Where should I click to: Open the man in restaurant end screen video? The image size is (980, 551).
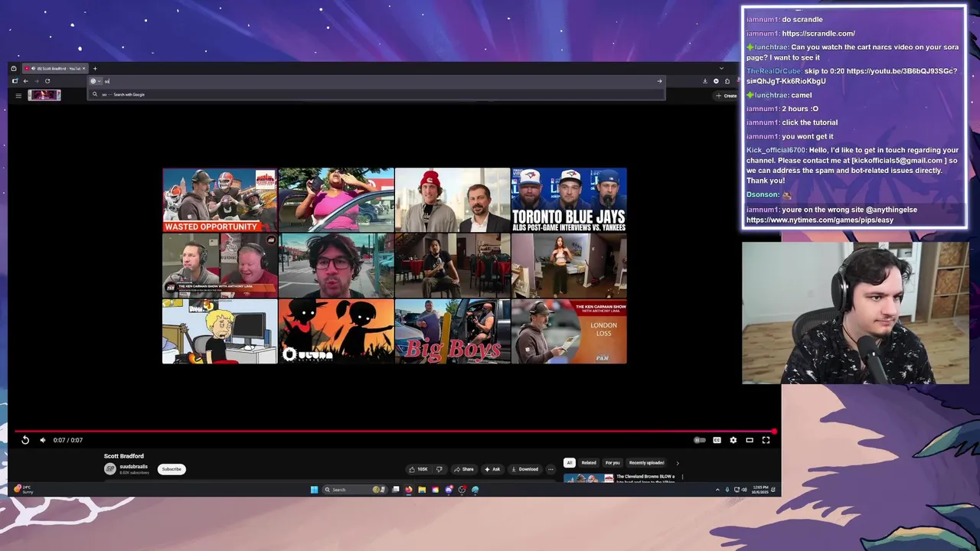(x=452, y=266)
